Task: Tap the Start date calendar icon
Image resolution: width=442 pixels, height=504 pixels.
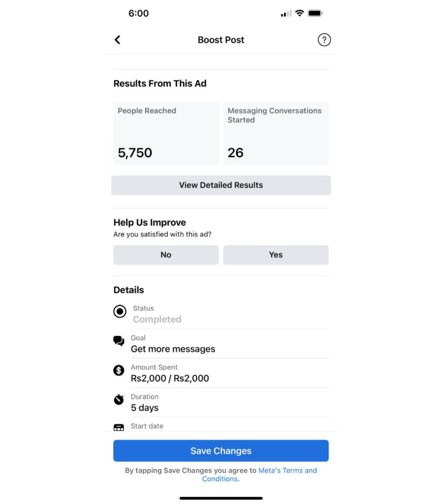Action: (x=119, y=427)
